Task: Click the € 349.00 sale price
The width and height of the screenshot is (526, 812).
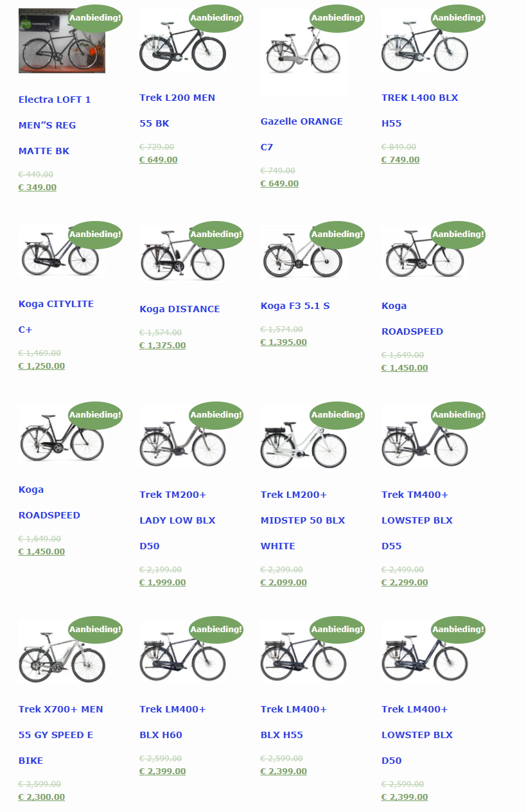Action: [37, 188]
